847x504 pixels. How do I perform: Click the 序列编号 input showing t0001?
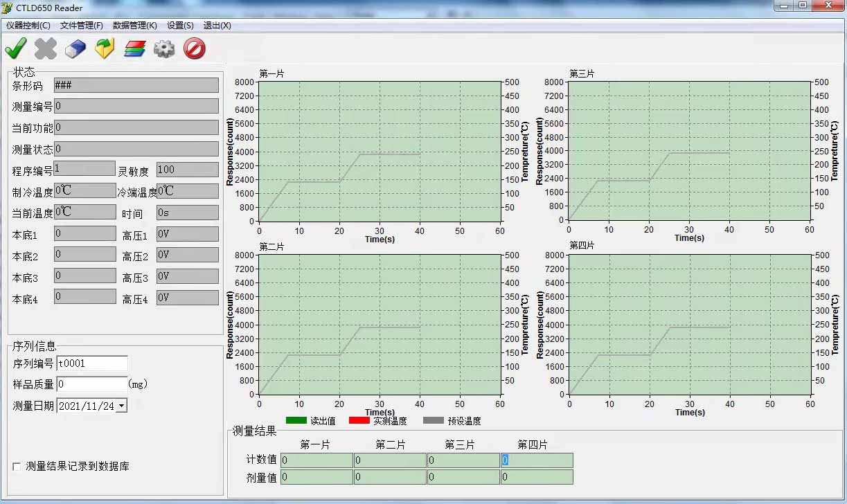click(92, 363)
